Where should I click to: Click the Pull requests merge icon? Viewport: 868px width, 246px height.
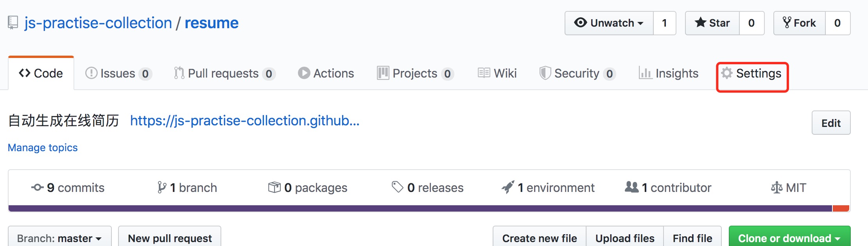coord(179,73)
